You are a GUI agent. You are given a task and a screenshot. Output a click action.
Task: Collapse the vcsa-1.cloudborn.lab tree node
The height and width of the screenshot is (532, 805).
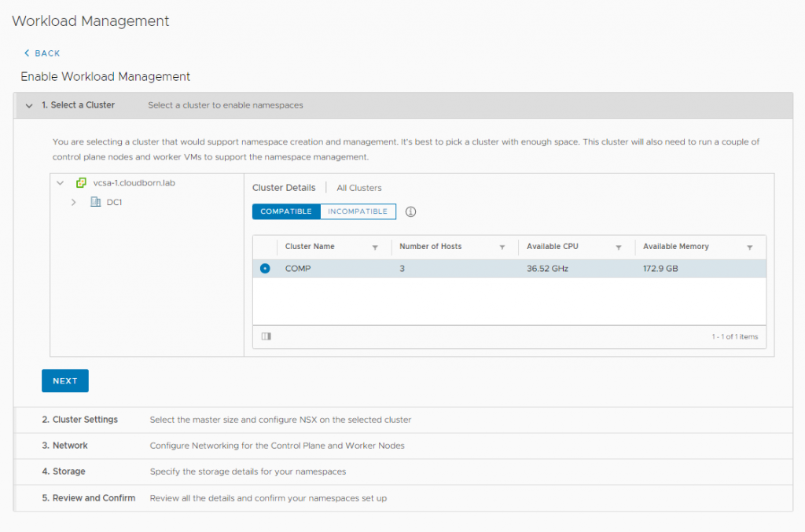[61, 182]
